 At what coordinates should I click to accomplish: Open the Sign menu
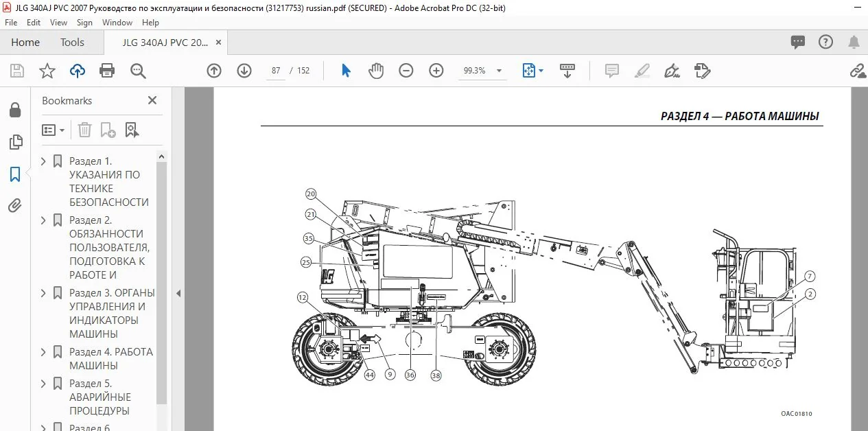tap(84, 22)
